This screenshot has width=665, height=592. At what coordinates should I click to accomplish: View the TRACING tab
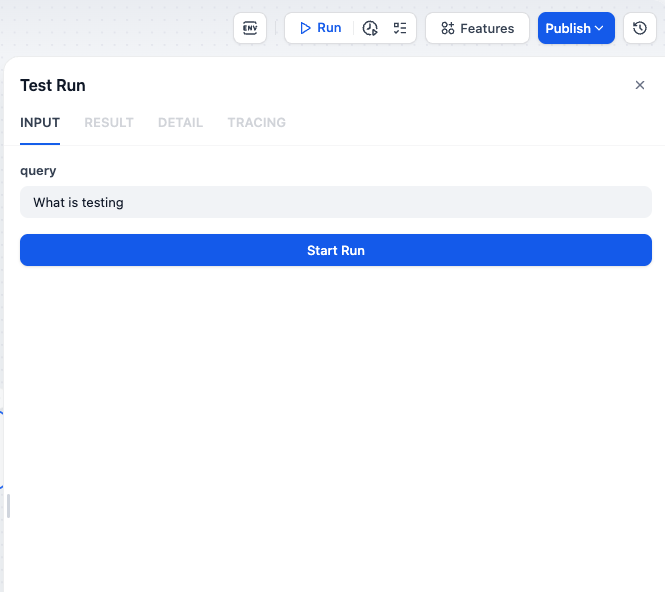[x=256, y=122]
